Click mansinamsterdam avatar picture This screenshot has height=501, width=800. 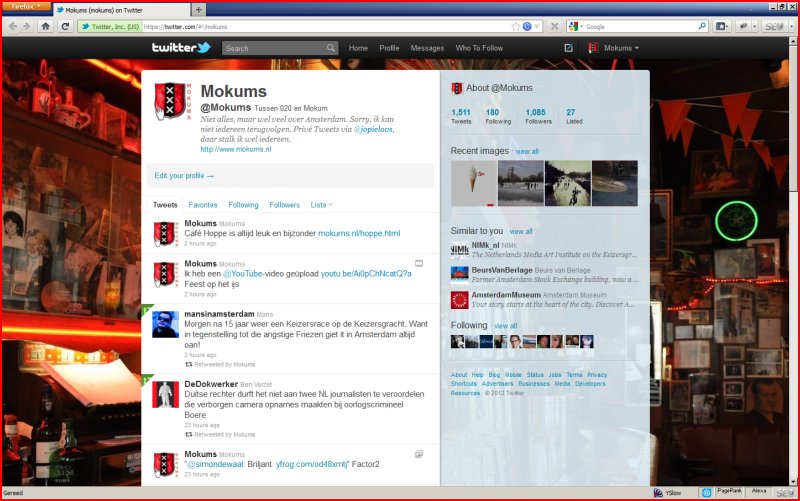pyautogui.click(x=165, y=324)
